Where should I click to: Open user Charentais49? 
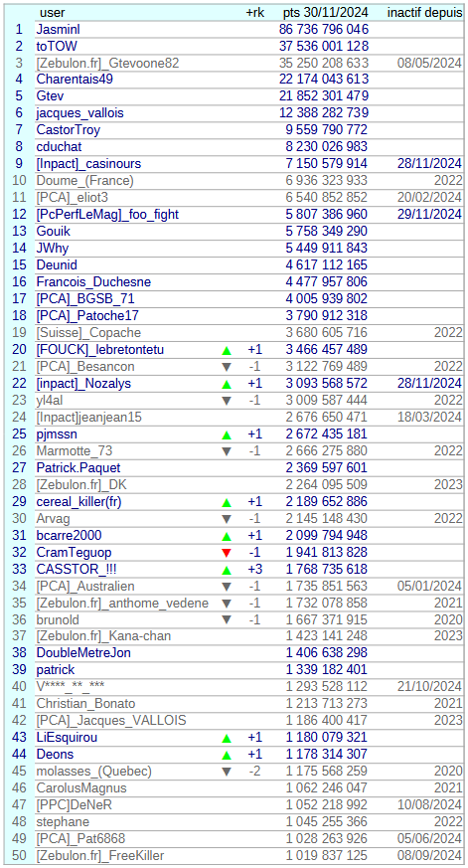[x=75, y=80]
